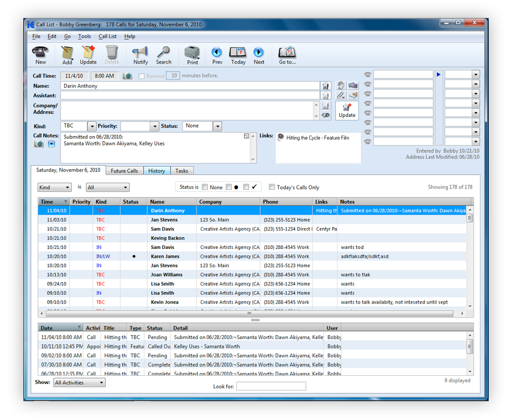Open the All filter value dropdown

tap(108, 187)
